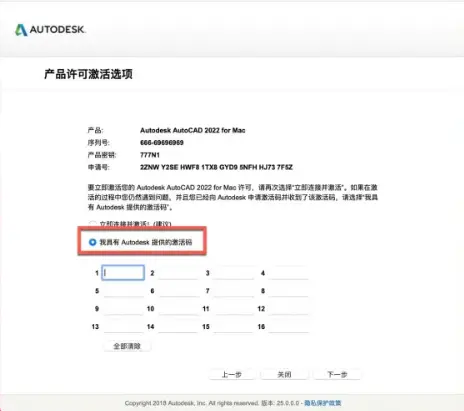Click the 产品许可激活选项 heading
Image resolution: width=464 pixels, height=411 pixels.
(88, 74)
